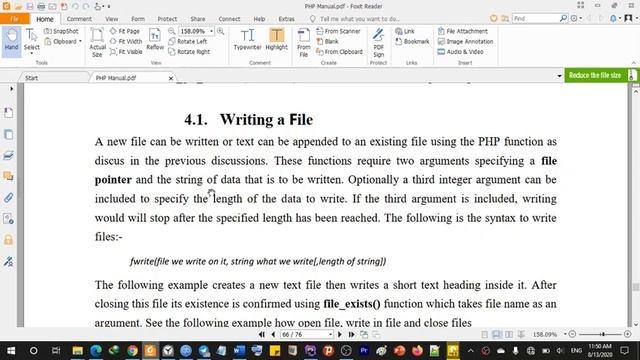Insert a File Attachment

[x=463, y=31]
